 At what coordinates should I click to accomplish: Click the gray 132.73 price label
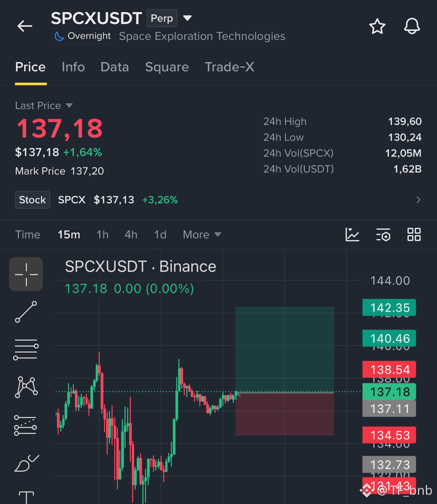coord(389,464)
